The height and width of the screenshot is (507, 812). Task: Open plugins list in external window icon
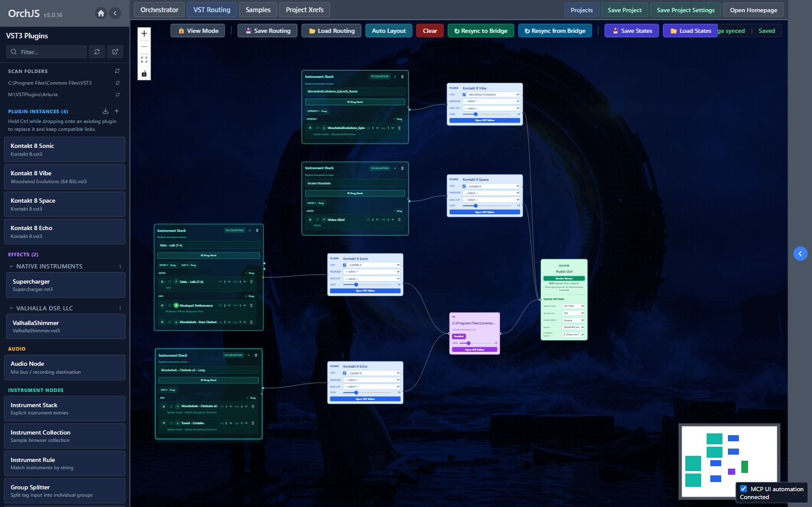116,52
